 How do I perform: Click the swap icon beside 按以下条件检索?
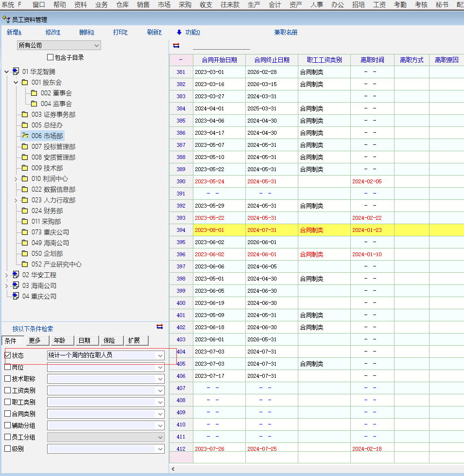tap(159, 326)
